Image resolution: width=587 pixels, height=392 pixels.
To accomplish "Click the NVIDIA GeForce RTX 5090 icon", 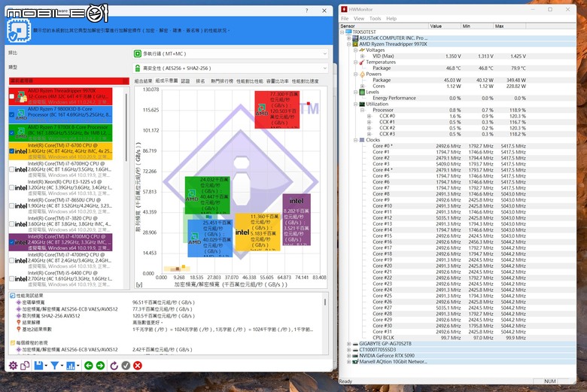I will [355, 356].
